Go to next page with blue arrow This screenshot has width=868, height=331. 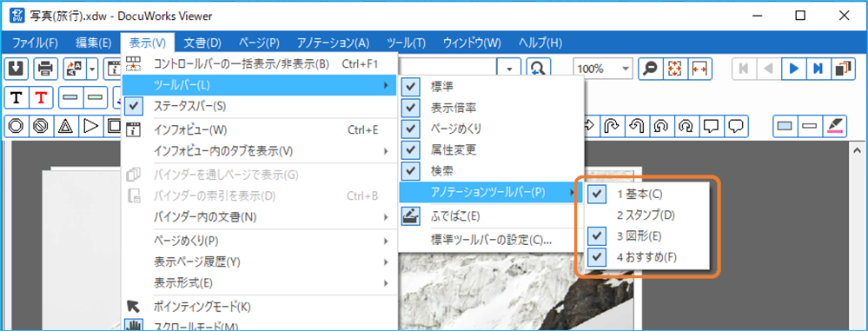coord(794,69)
